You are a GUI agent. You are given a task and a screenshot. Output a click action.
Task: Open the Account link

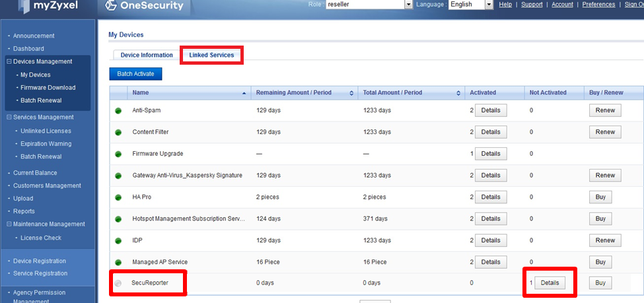(562, 5)
